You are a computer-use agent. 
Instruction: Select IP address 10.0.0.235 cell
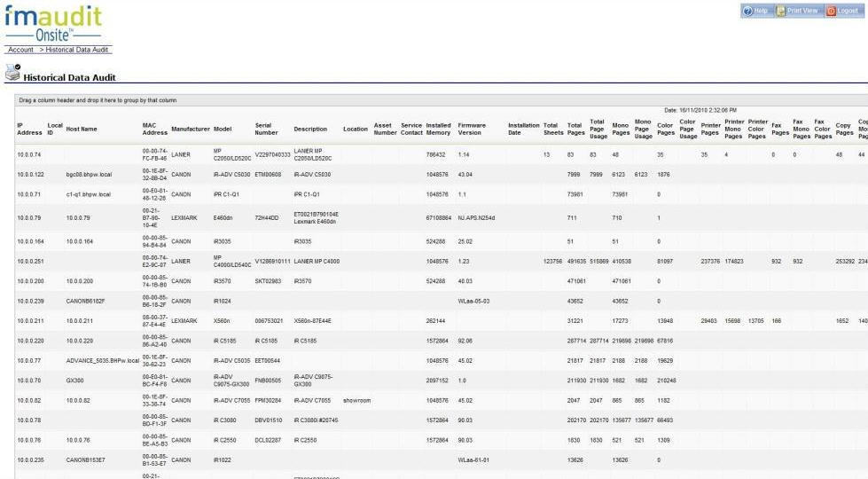tap(30, 460)
